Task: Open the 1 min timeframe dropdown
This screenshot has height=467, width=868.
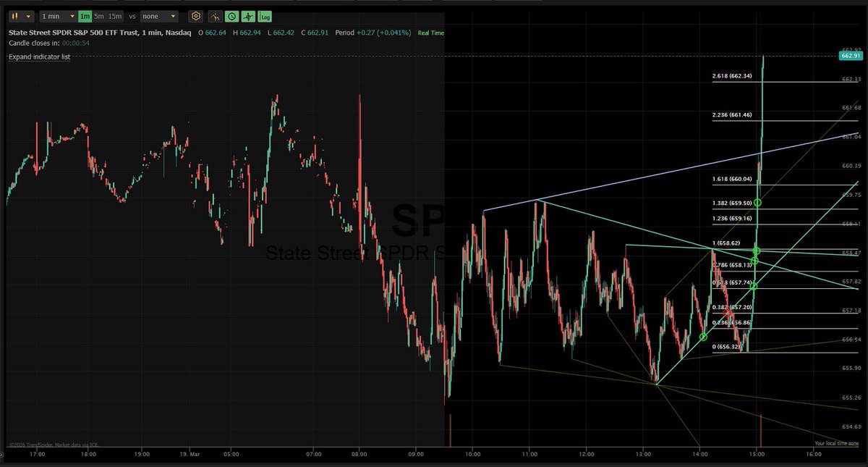Action: point(58,16)
